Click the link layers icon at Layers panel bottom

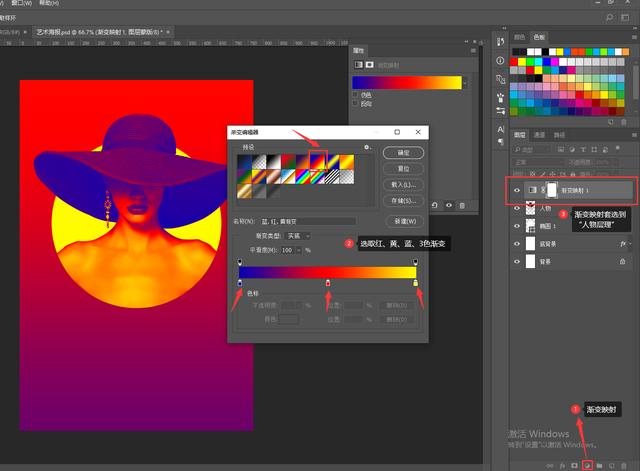(550, 465)
